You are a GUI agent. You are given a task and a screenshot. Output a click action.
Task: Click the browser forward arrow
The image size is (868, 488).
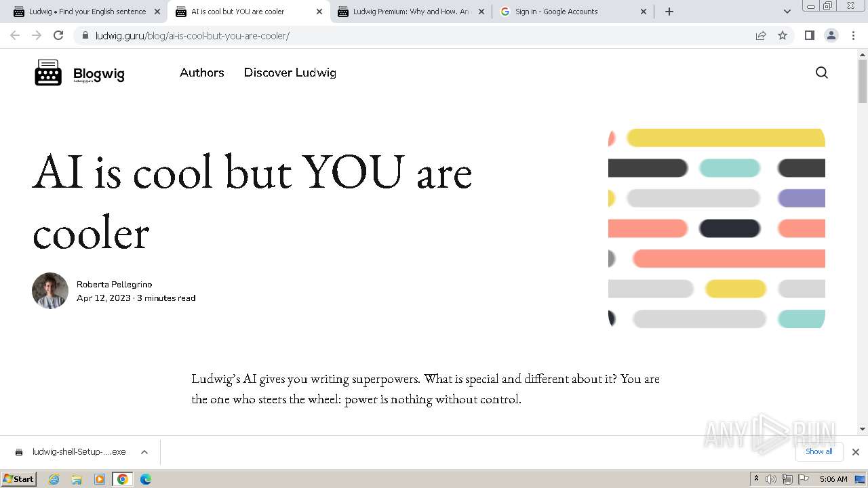37,35
